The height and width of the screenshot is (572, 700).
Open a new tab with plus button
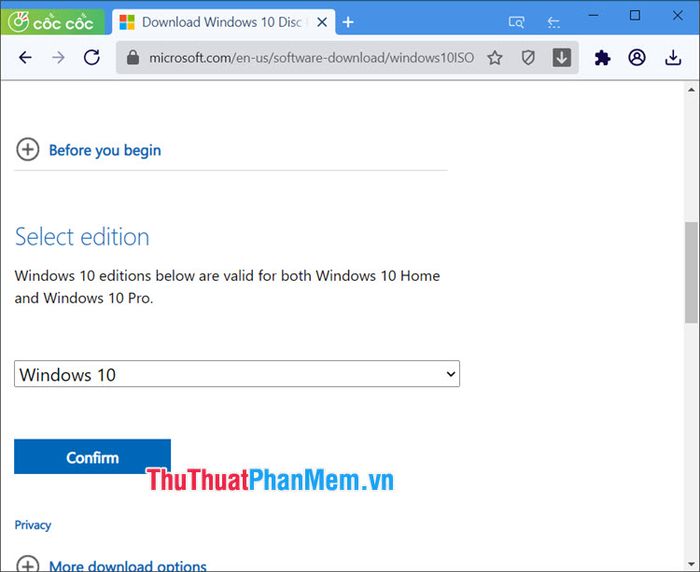[348, 22]
